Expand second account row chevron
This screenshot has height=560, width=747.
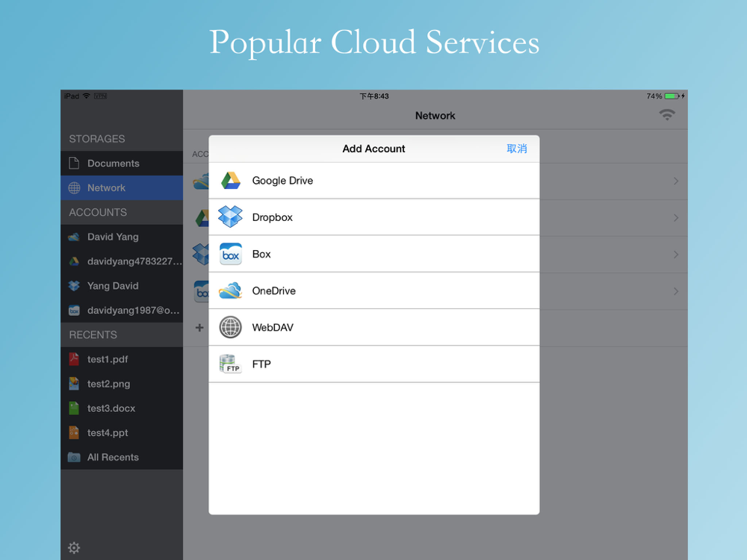click(676, 217)
